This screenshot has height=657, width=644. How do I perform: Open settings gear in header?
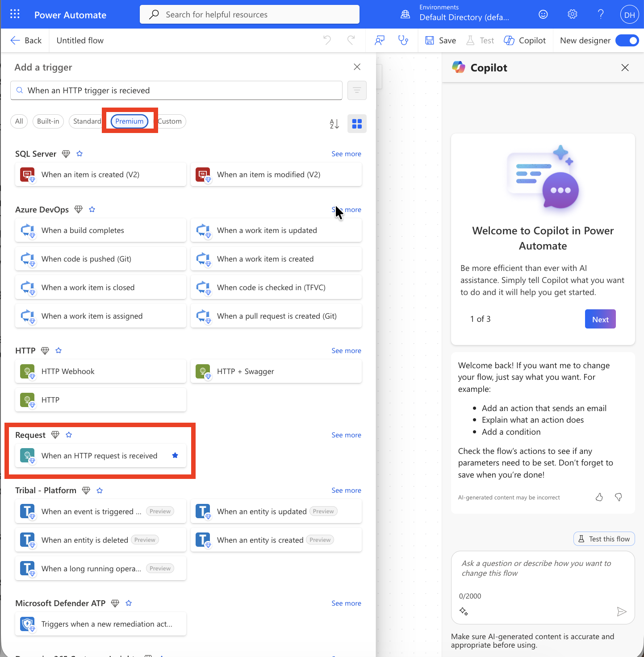tap(572, 14)
